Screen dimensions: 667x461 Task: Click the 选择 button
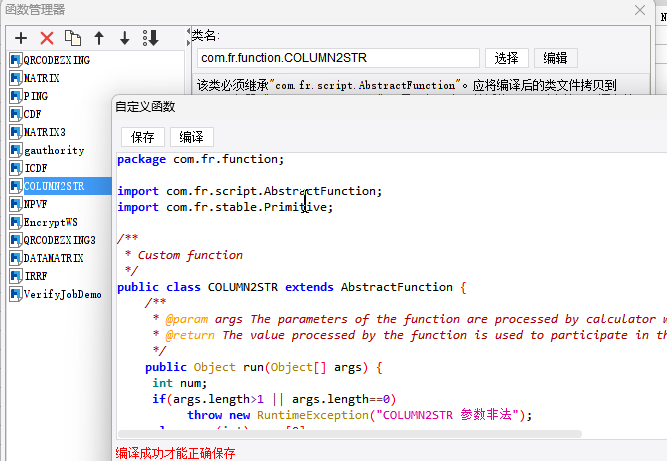(507, 58)
